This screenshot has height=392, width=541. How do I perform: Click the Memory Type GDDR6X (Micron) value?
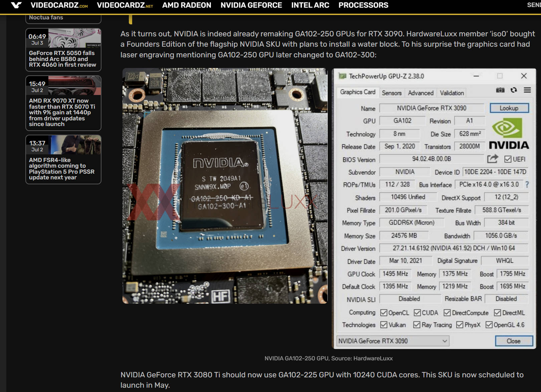tap(412, 223)
